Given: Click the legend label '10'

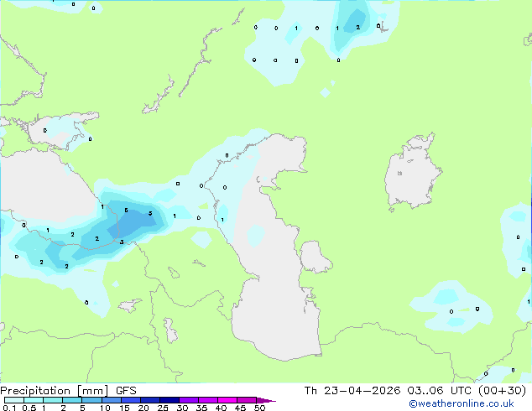Looking at the screenshot, I should tap(105, 408).
